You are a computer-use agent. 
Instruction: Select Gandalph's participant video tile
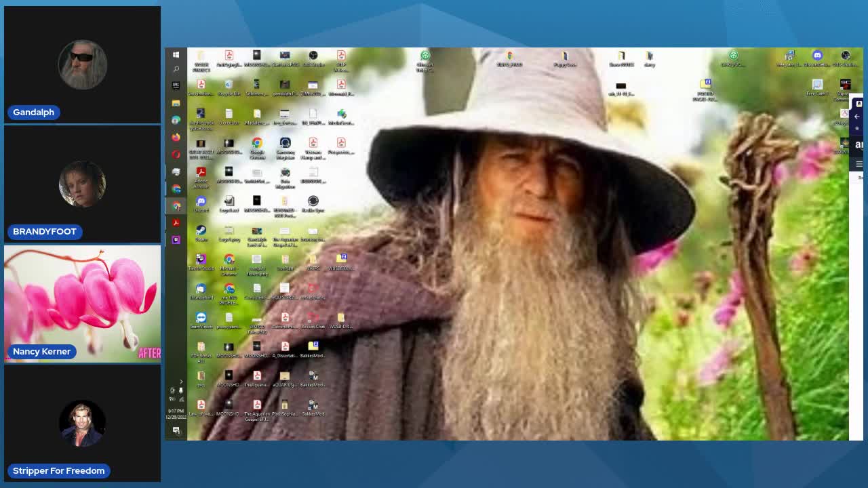(82, 65)
